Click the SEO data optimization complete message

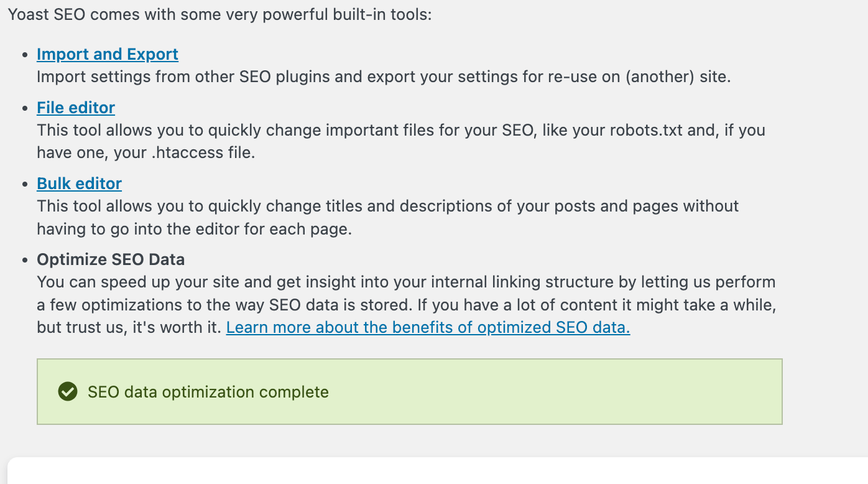[209, 392]
